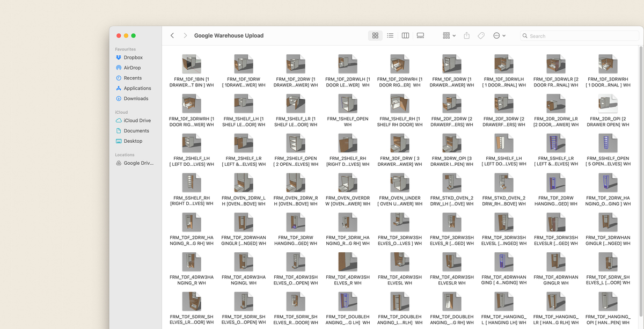Screen dimensions: 644x329
Task: Switch to list view
Action: 390,35
